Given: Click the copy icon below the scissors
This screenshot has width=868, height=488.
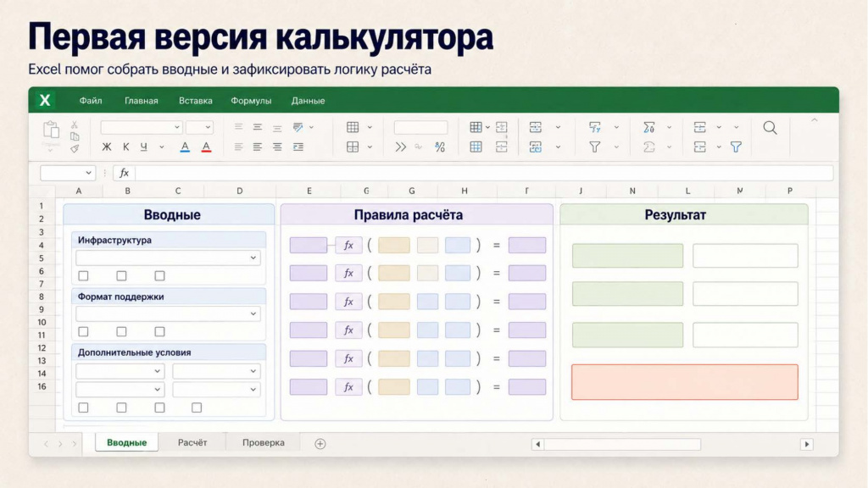Looking at the screenshot, I should (x=75, y=136).
